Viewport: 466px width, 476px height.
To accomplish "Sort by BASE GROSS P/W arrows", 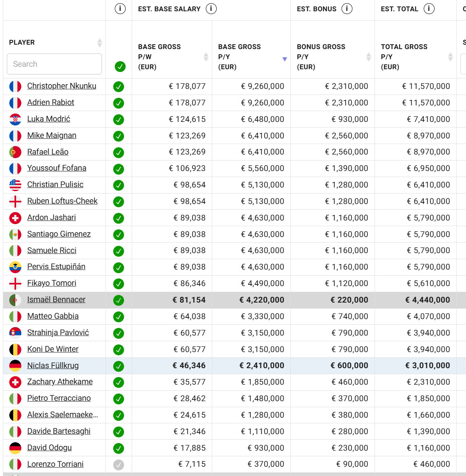I will (x=206, y=57).
